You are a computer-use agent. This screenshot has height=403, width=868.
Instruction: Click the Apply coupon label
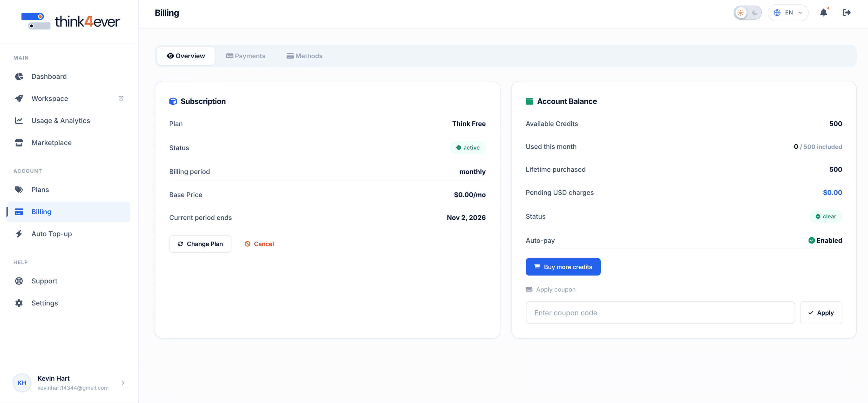[556, 289]
